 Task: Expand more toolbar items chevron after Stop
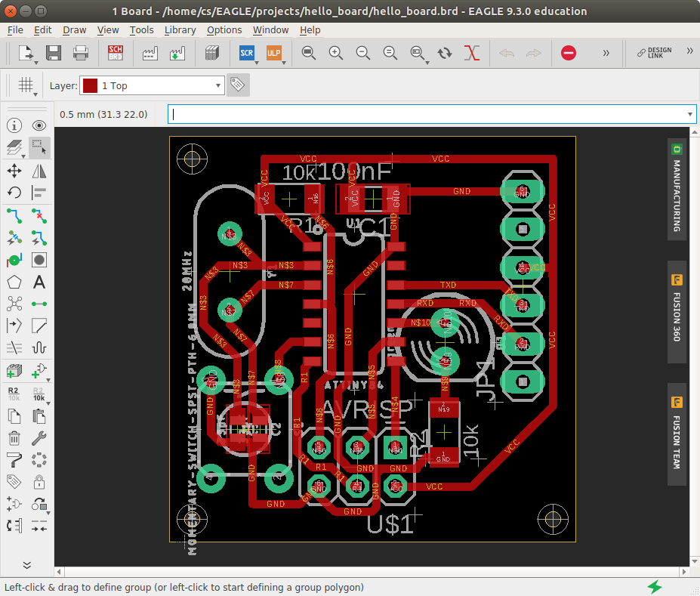pyautogui.click(x=606, y=53)
